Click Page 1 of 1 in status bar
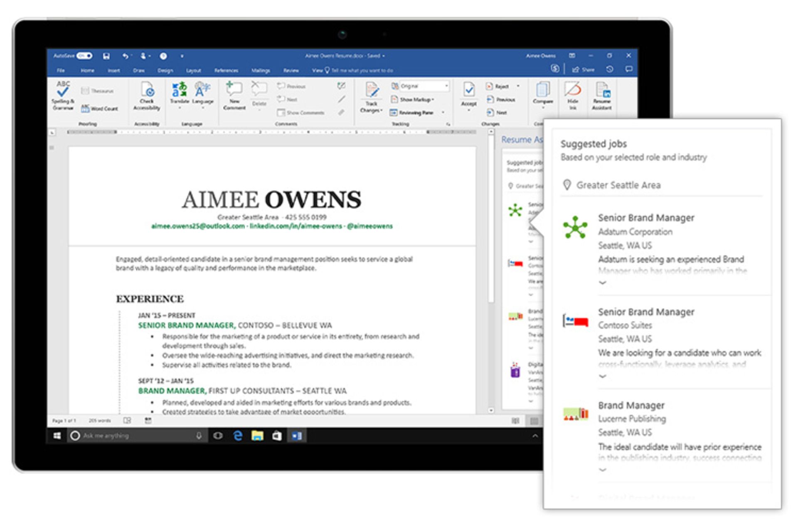Viewport: 798px width, 532px height. [64, 421]
